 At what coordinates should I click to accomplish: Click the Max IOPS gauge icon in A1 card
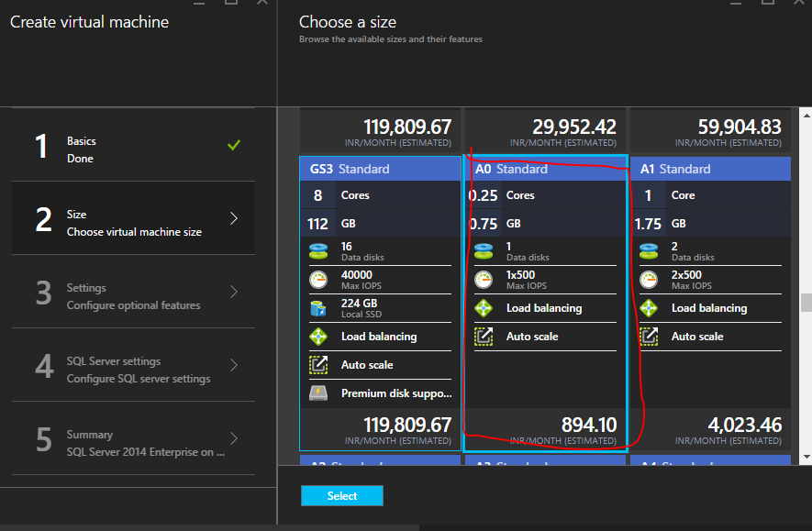(649, 280)
